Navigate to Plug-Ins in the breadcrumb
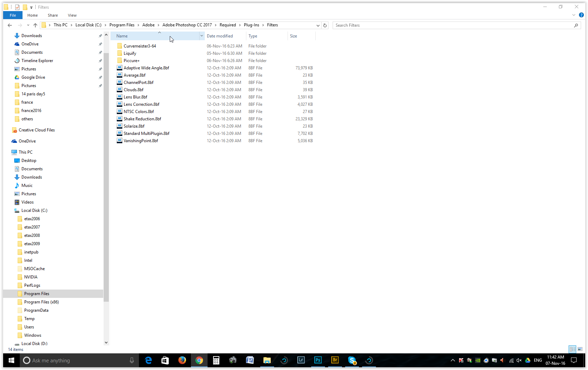Viewport: 588px width, 370px height. (x=251, y=25)
